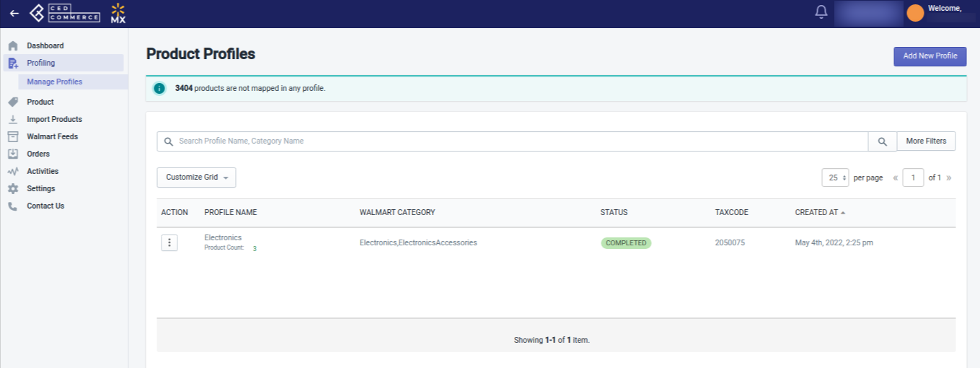Open Dashboard in sidebar

point(45,45)
